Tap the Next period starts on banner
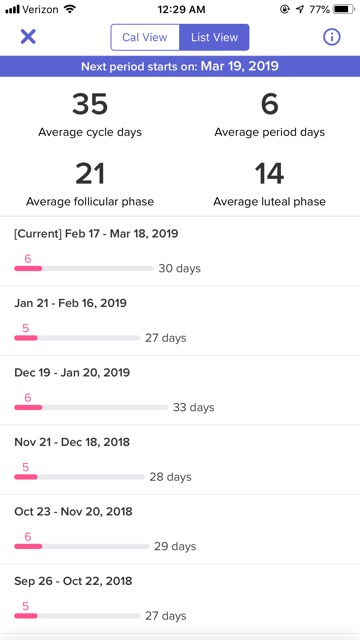The width and height of the screenshot is (360, 640). tap(180, 66)
